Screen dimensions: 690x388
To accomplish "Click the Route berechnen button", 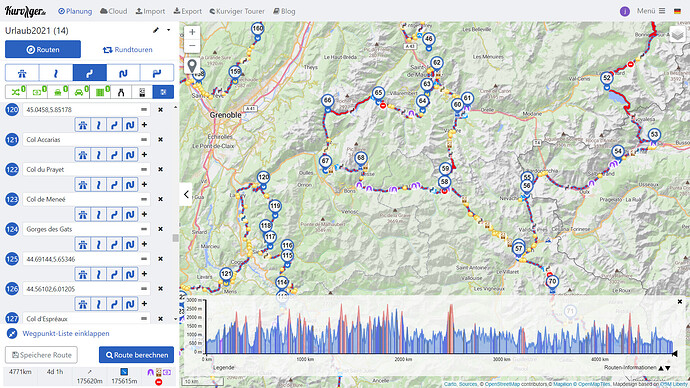I will pos(136,355).
